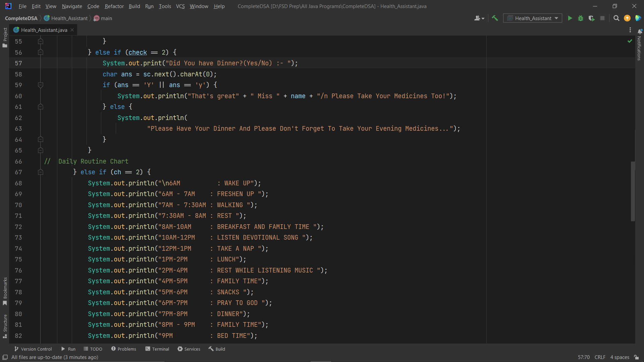
Task: Click main method breadcrumb
Action: click(x=103, y=18)
